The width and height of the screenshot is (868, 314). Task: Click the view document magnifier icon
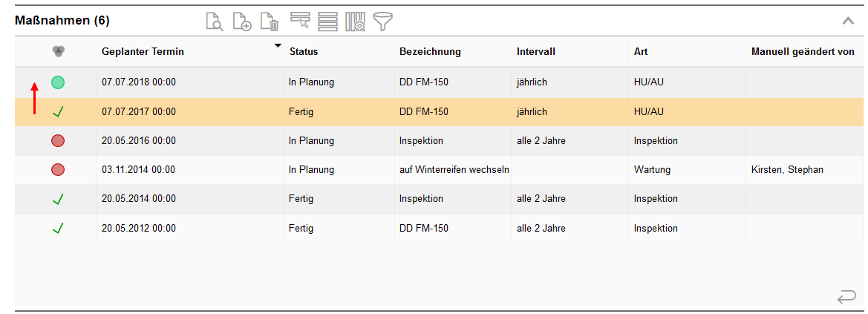[214, 22]
